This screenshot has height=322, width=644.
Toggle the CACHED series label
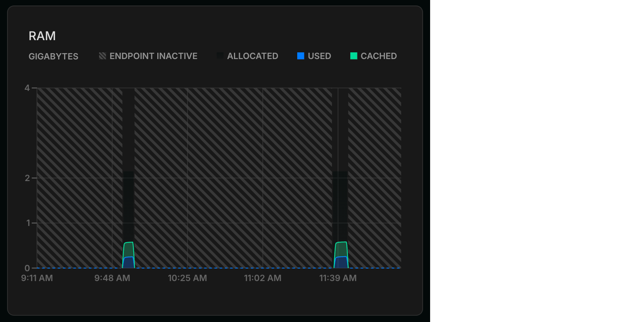coord(379,56)
